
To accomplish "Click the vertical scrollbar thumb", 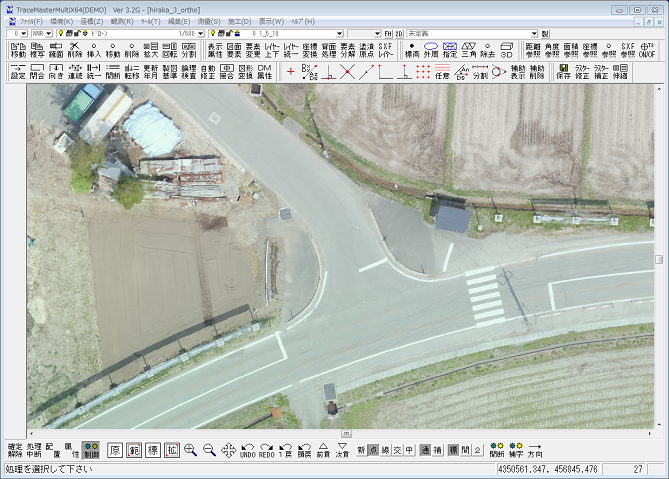I will pos(659,259).
